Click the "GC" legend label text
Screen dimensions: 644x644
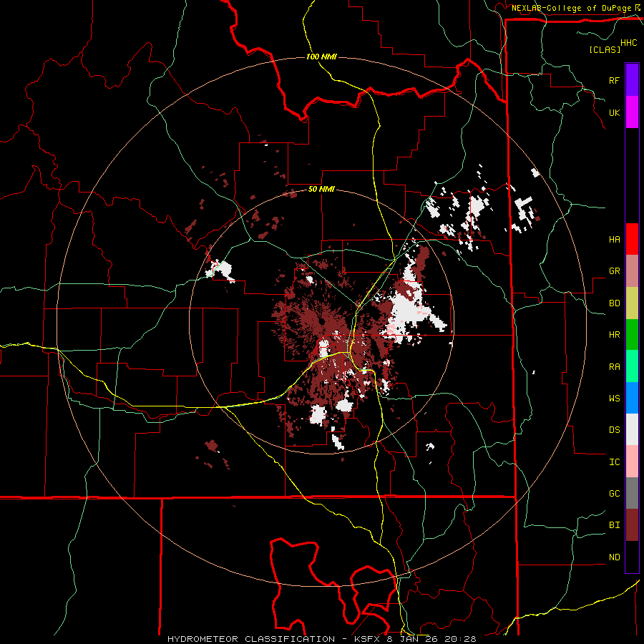614,493
